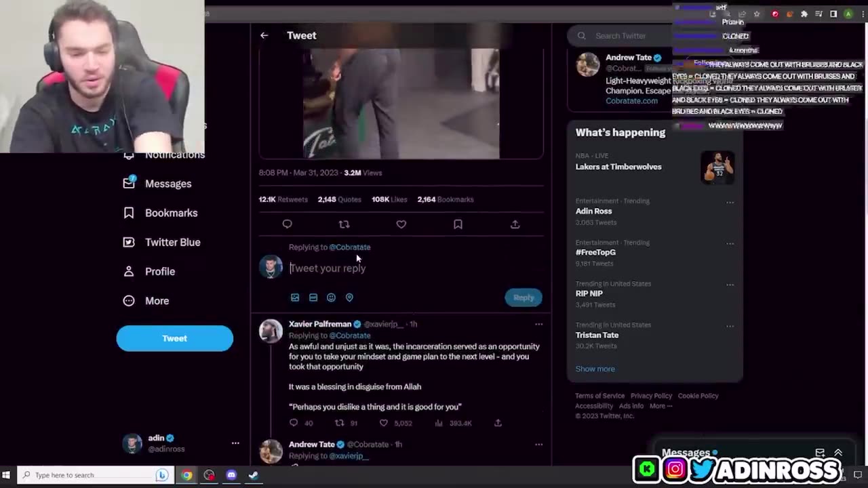Open Andrew Tate's avatar in the profile card

[x=588, y=64]
